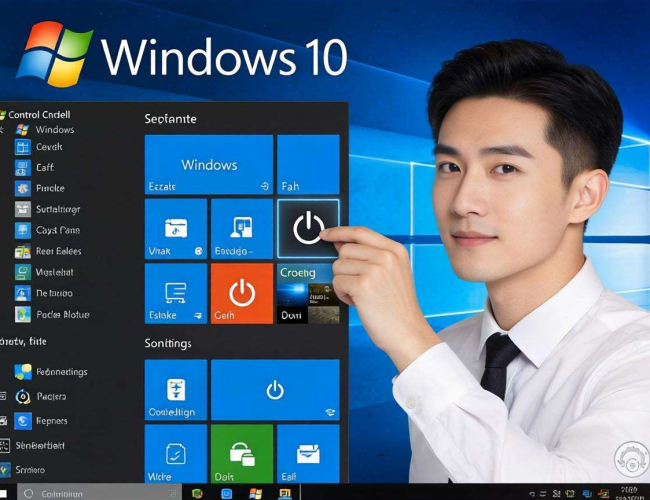
Task: Open the Eocdgo tile
Action: coord(242,229)
